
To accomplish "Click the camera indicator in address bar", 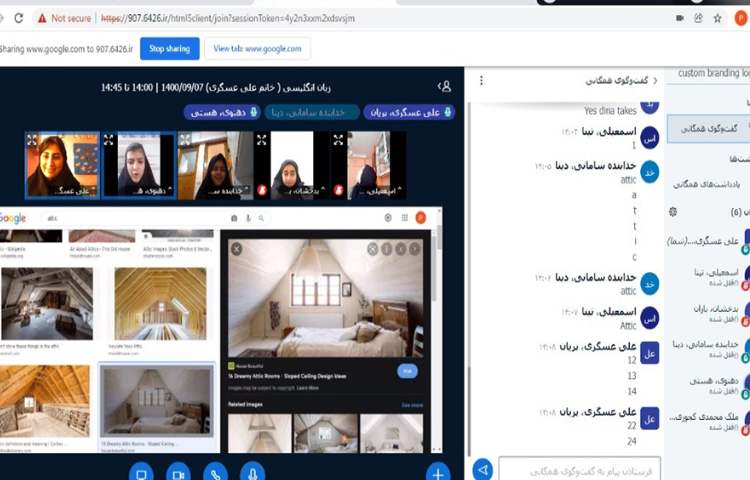I will pyautogui.click(x=679, y=18).
